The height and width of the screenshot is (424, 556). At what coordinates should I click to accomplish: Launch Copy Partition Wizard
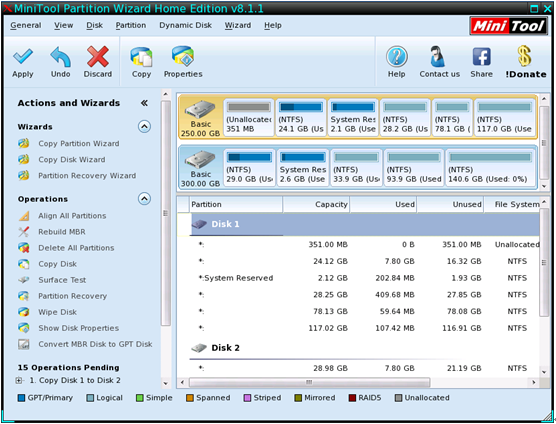coord(79,144)
